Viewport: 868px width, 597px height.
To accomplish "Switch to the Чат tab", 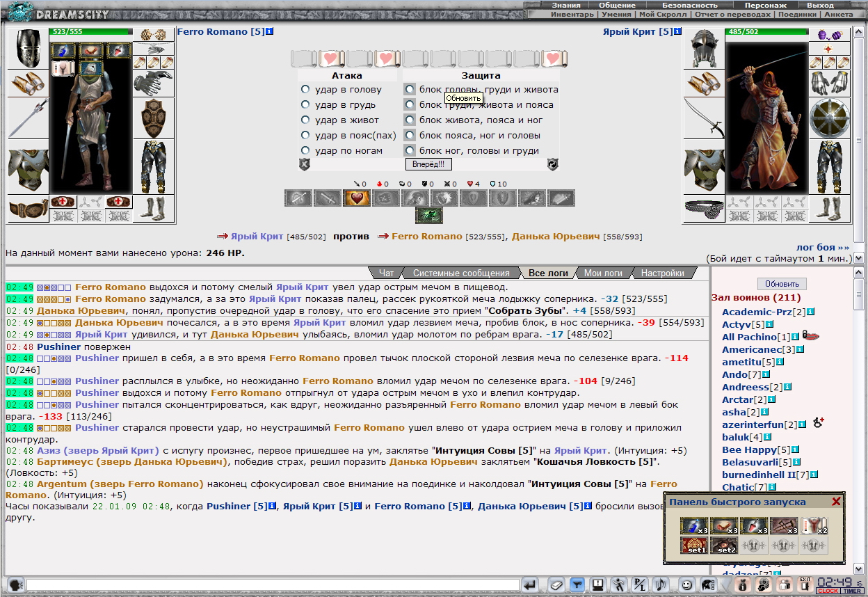I will click(x=386, y=273).
